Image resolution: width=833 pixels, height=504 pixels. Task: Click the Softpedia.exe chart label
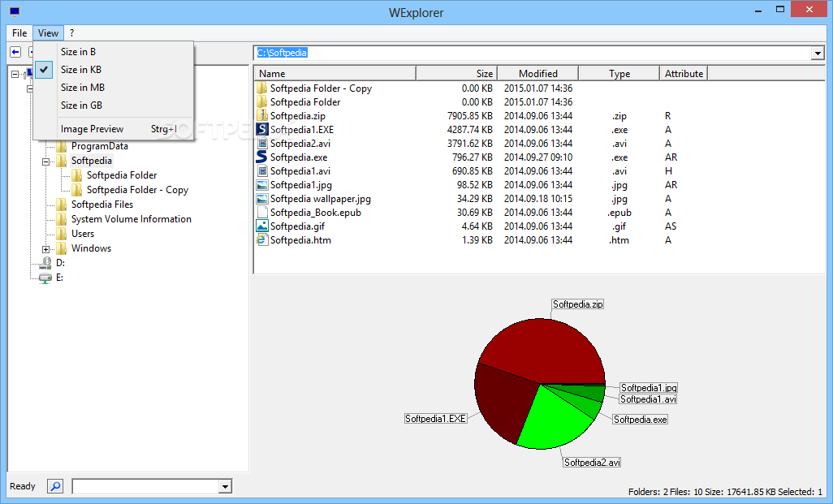[x=640, y=420]
